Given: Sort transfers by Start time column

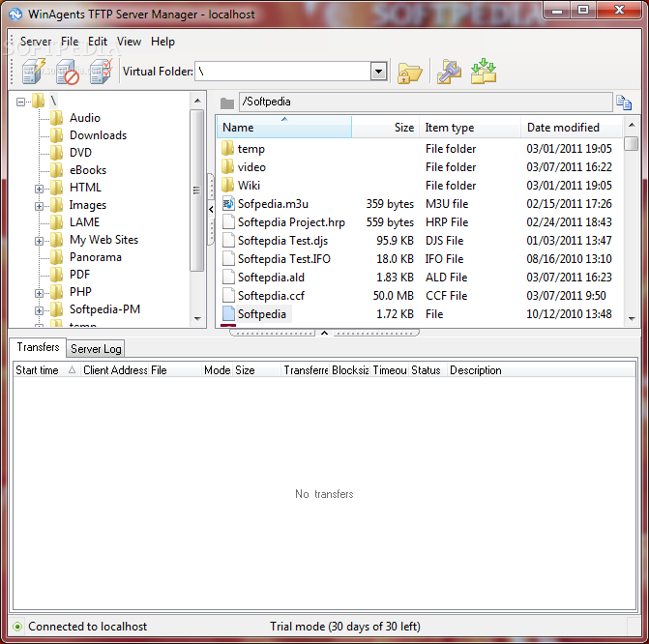Looking at the screenshot, I should tap(46, 370).
